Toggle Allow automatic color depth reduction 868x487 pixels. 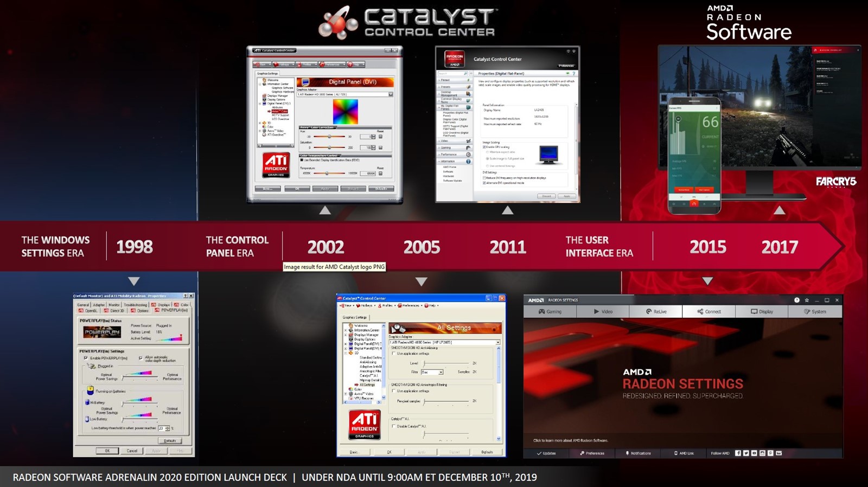(141, 358)
